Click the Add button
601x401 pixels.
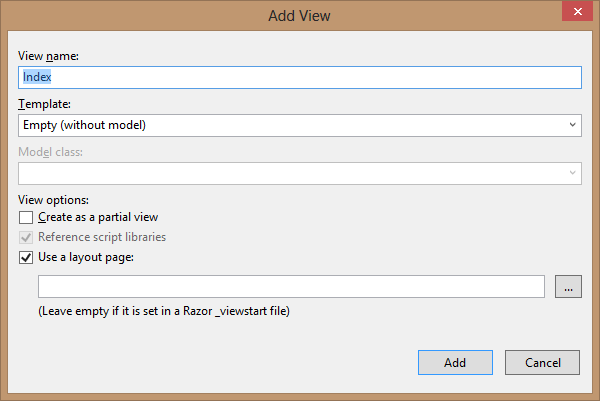(x=455, y=362)
